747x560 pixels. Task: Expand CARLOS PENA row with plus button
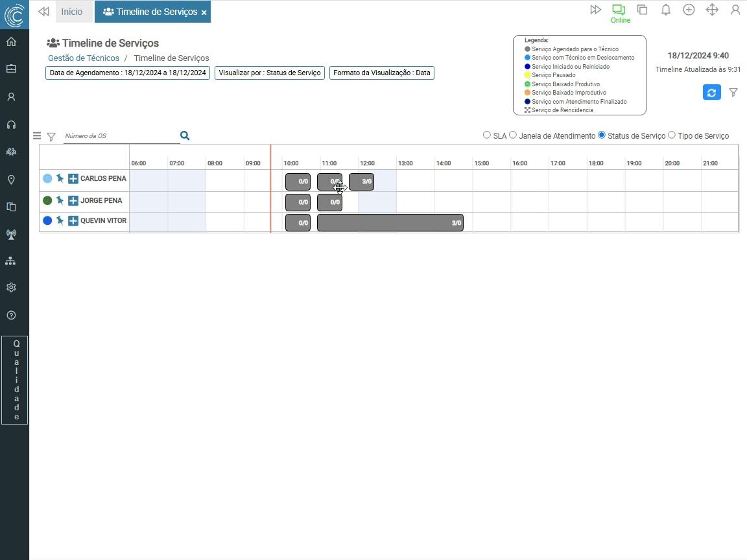coord(73,179)
